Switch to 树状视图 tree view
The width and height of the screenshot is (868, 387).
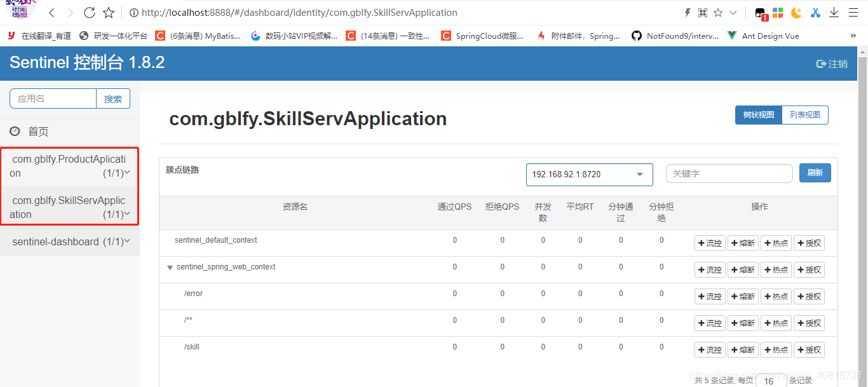[x=759, y=115]
